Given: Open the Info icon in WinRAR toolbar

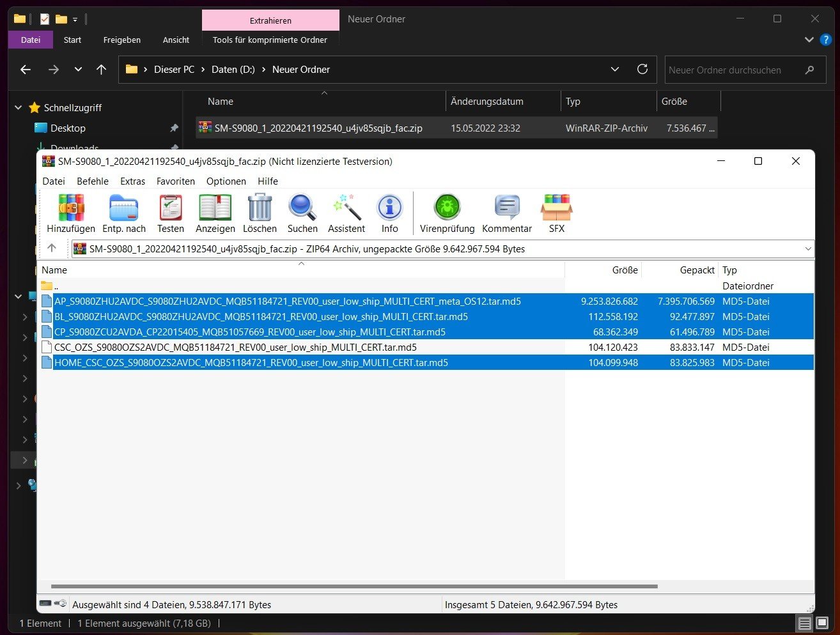Looking at the screenshot, I should click(x=390, y=208).
